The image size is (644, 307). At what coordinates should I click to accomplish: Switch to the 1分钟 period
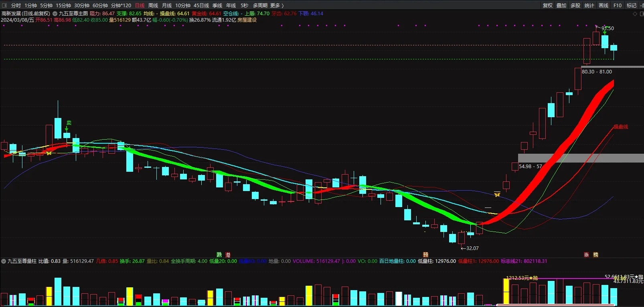(x=30, y=5)
